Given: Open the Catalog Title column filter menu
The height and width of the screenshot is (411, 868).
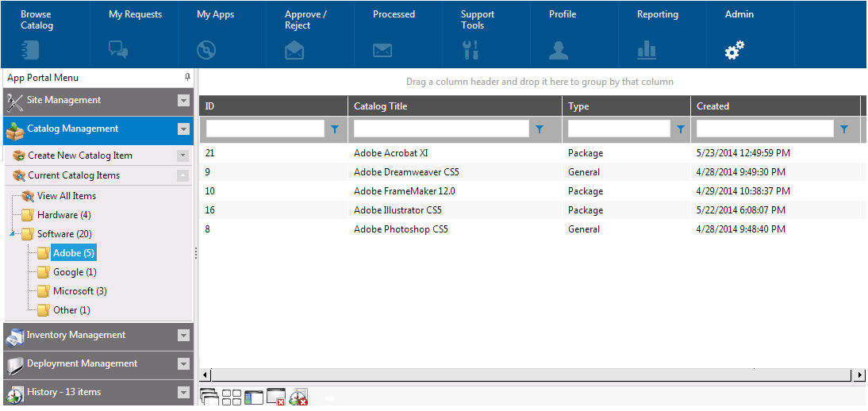Looking at the screenshot, I should coord(540,129).
